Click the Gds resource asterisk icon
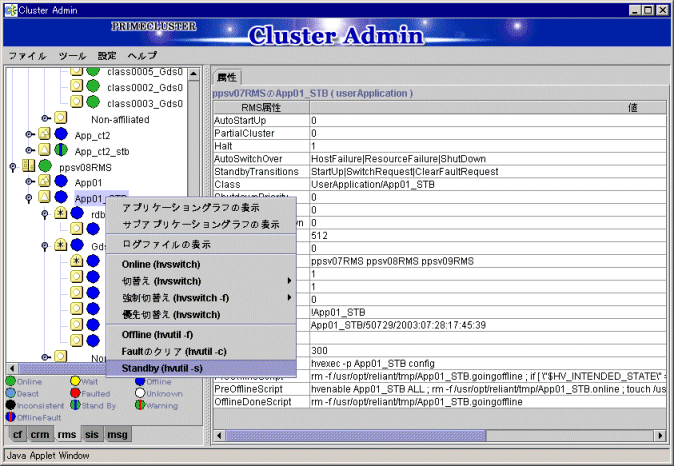This screenshot has width=674, height=466. click(61, 245)
